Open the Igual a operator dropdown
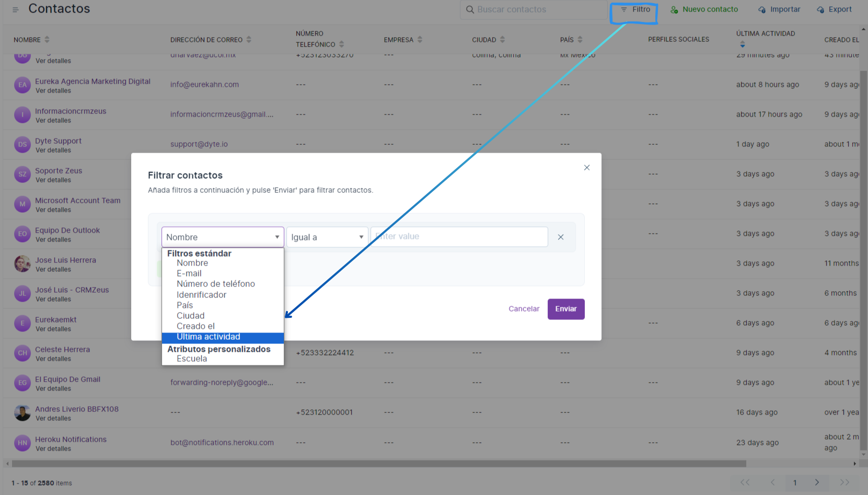This screenshot has height=495, width=868. [327, 237]
